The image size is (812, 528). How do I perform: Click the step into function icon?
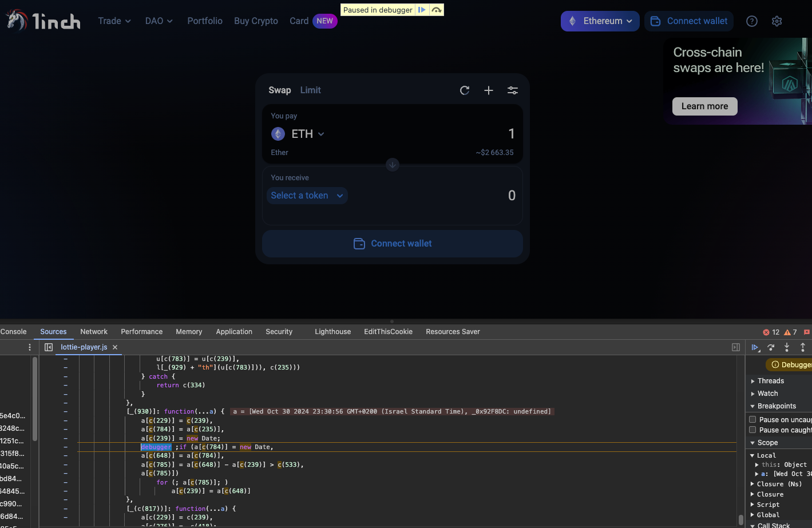coord(787,347)
